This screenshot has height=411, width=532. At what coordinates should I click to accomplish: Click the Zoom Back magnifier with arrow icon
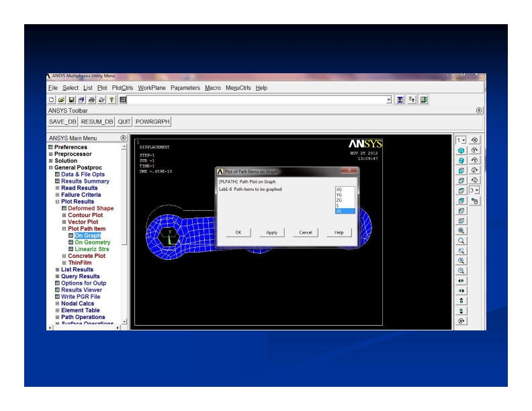click(x=461, y=250)
